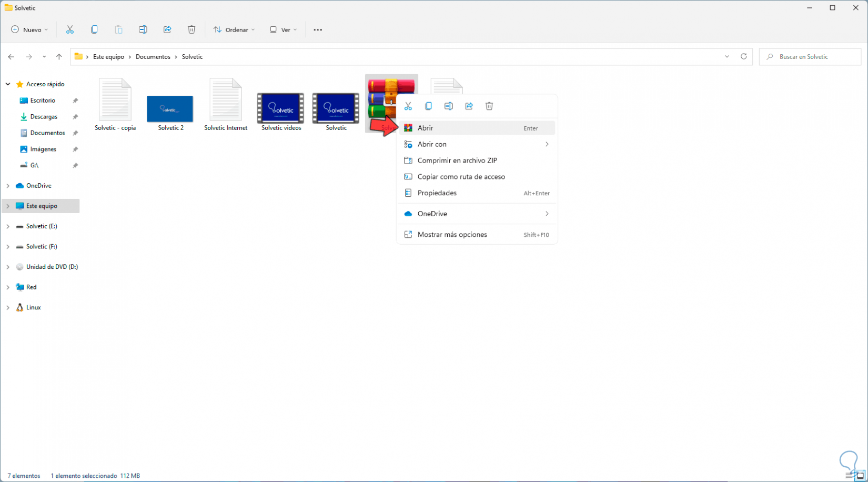Screen dimensions: 868x482
Task: Open the three-dots See more menu
Action: click(x=318, y=30)
